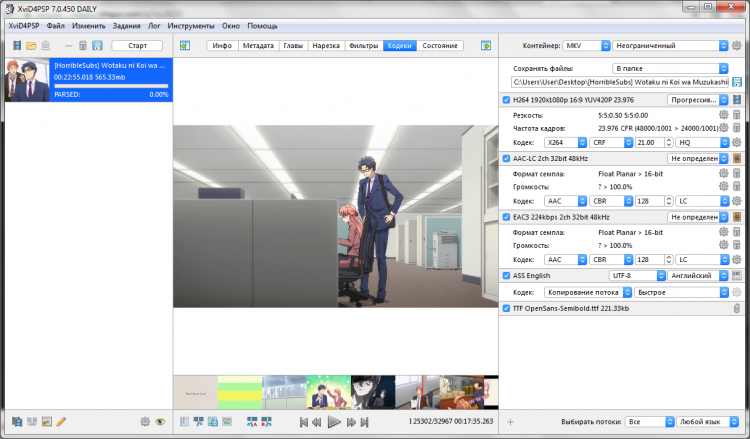Step backward in video preview

pos(317,422)
